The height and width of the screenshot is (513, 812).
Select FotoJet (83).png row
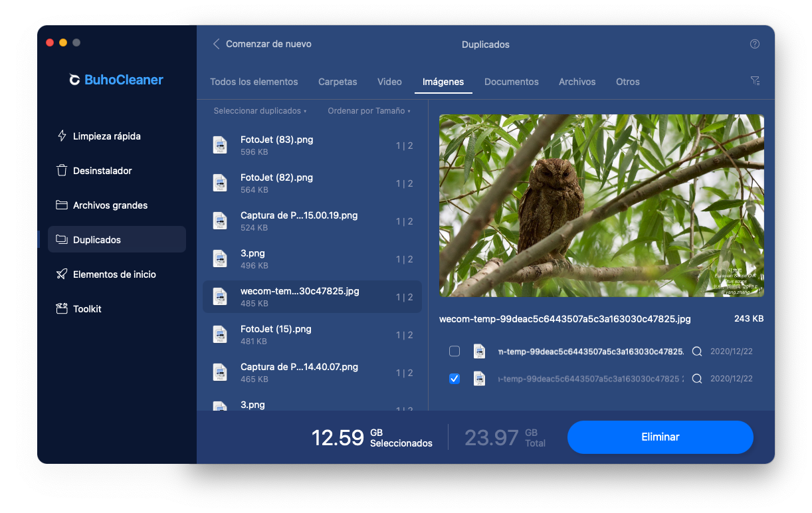tap(312, 145)
